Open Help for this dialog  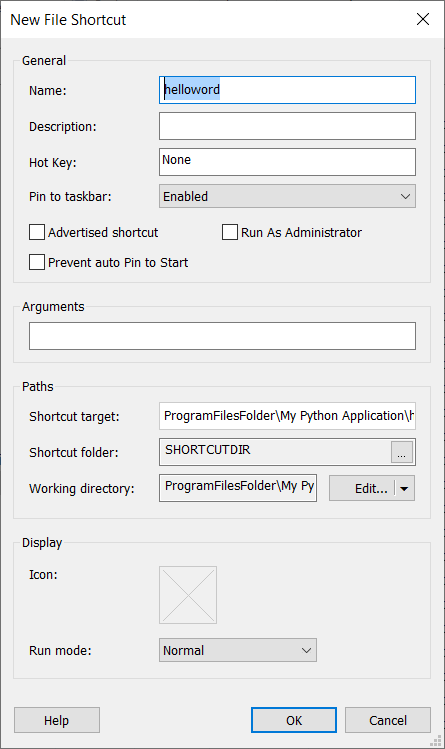pyautogui.click(x=57, y=720)
